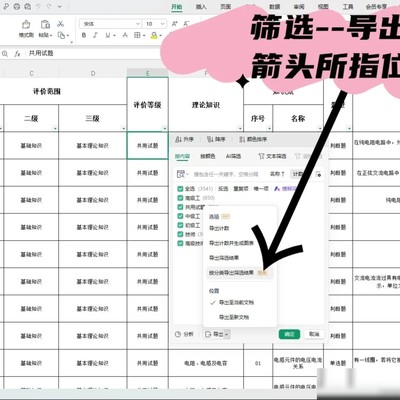This screenshot has height=400, width=400.
Task: Select column D header
Action: pos(93,73)
